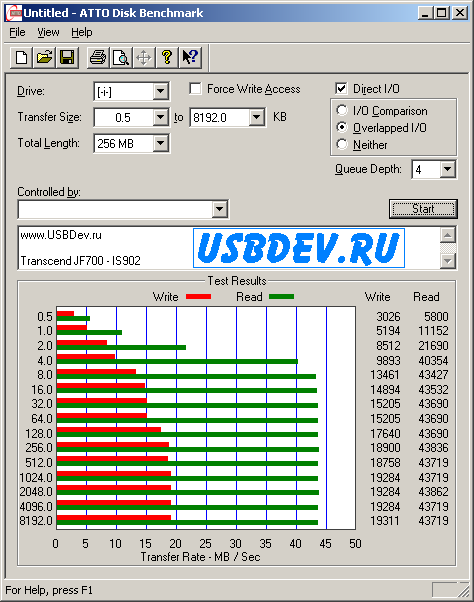Click the New document toolbar icon

(x=21, y=58)
